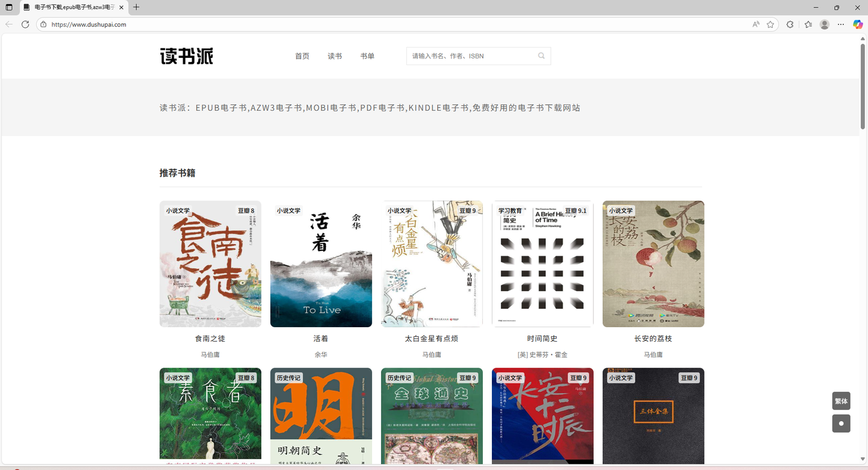Click the 推荐书籍 section heading
868x470 pixels.
[177, 173]
